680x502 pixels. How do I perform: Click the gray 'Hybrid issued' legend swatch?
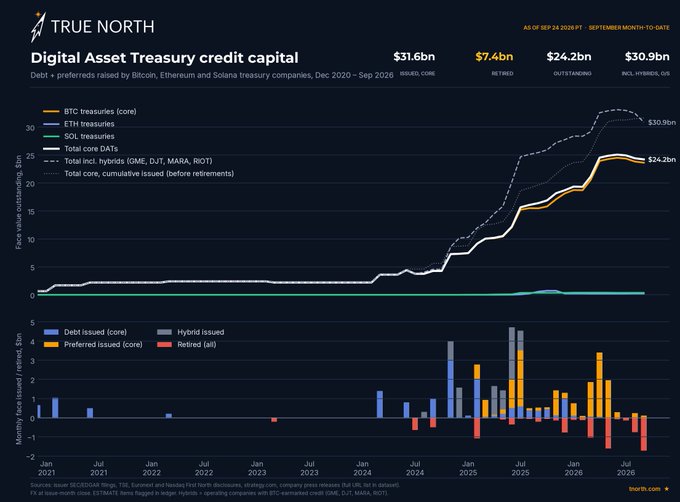tap(164, 332)
